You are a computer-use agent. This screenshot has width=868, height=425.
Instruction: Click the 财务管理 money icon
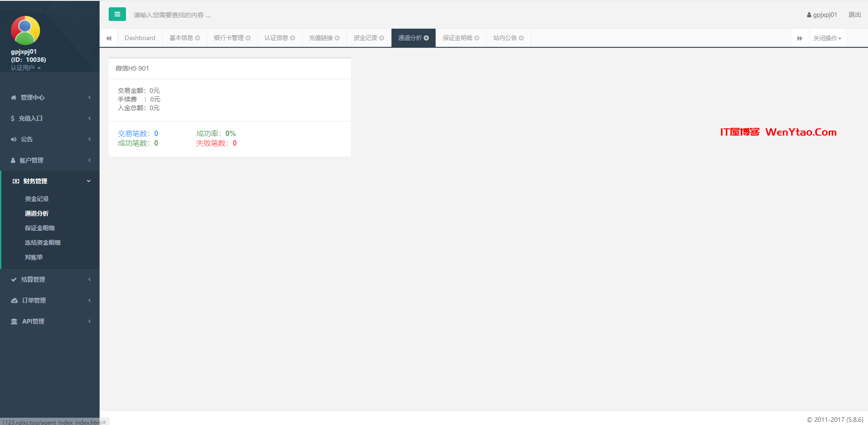pos(16,181)
